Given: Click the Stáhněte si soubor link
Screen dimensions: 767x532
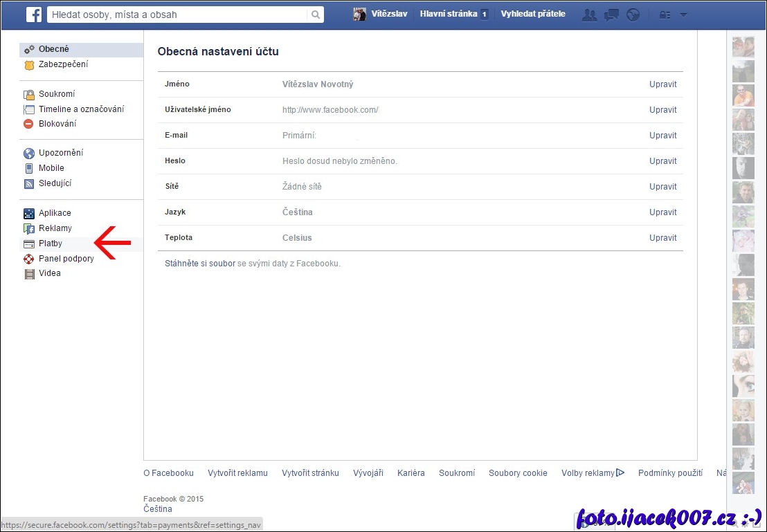Looking at the screenshot, I should 199,264.
